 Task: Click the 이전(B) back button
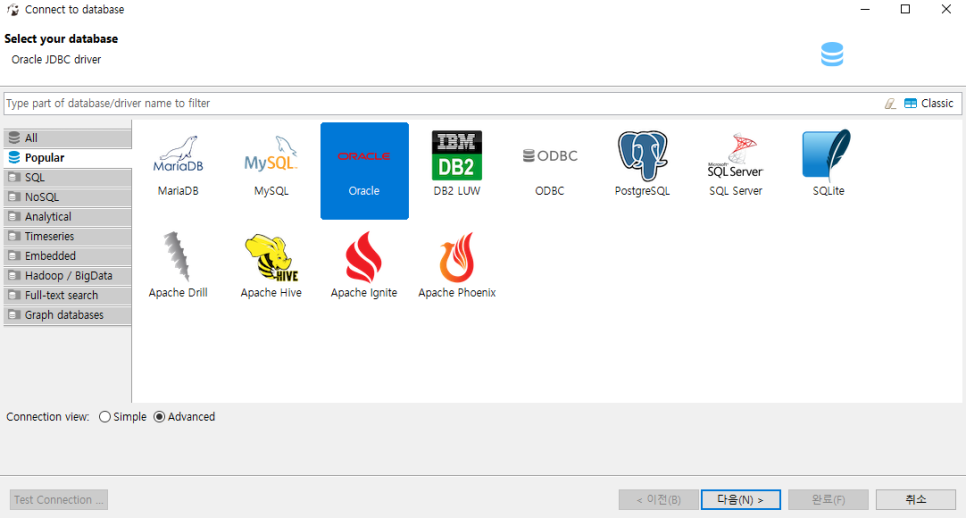click(x=659, y=500)
